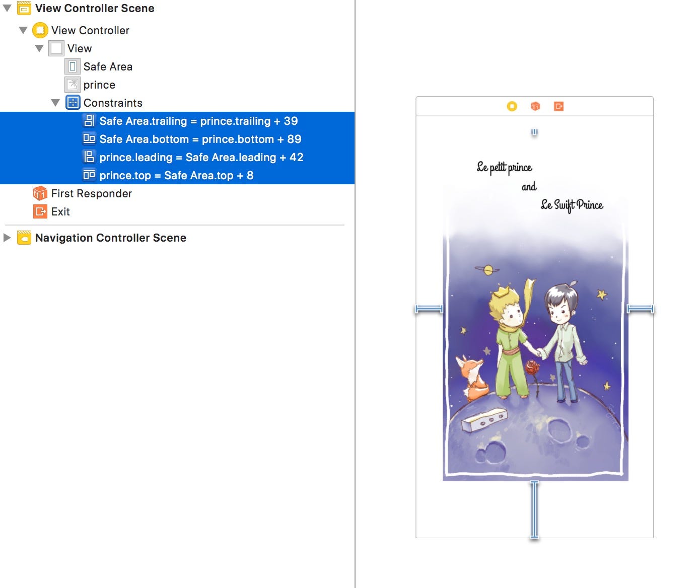This screenshot has width=700, height=588.
Task: Select the Constraints row label
Action: click(x=113, y=103)
